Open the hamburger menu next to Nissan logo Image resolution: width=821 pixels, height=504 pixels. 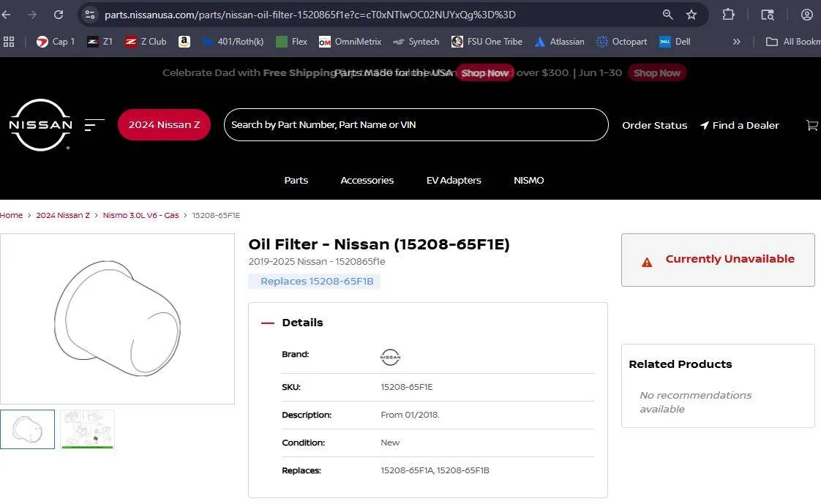94,124
